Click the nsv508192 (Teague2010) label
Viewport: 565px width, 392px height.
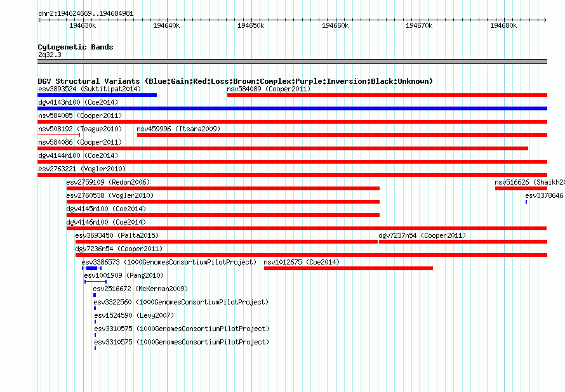click(80, 129)
